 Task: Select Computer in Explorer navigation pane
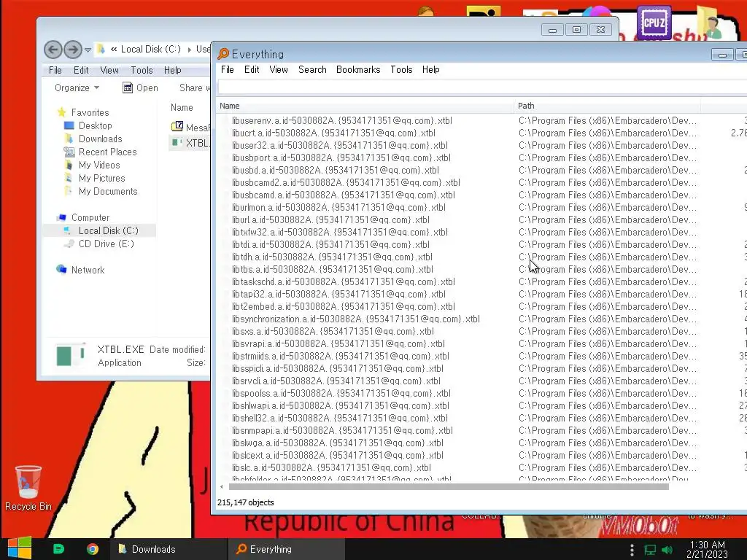(x=90, y=217)
